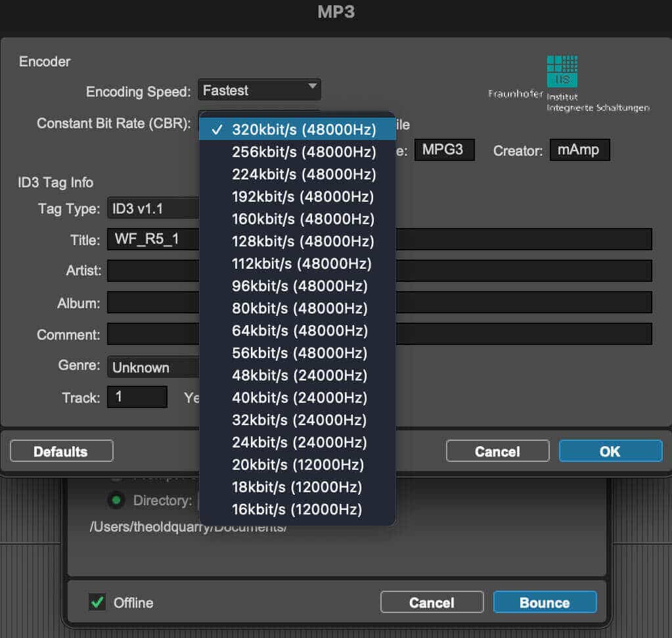Select 192kbit/s (48000Hz) bit rate

point(298,196)
